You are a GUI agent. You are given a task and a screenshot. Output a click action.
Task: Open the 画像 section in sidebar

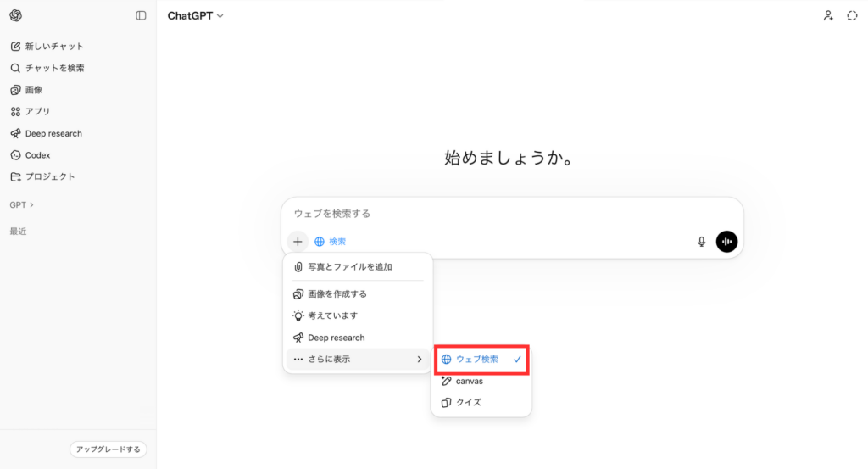pyautogui.click(x=26, y=90)
